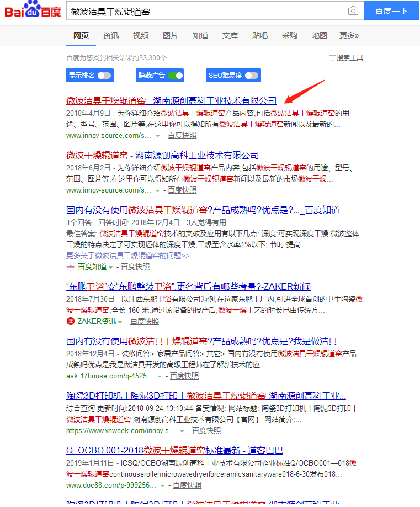The image size is (420, 507).
Task: Expand arrow beside ask.17house.com URL
Action: (160, 377)
